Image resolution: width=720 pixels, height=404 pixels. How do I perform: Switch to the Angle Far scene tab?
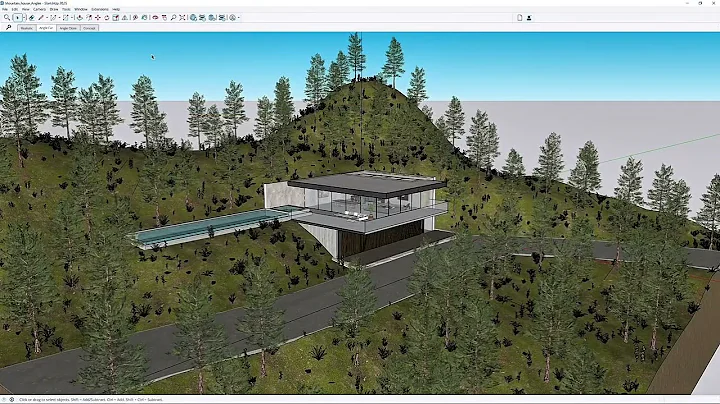46,28
